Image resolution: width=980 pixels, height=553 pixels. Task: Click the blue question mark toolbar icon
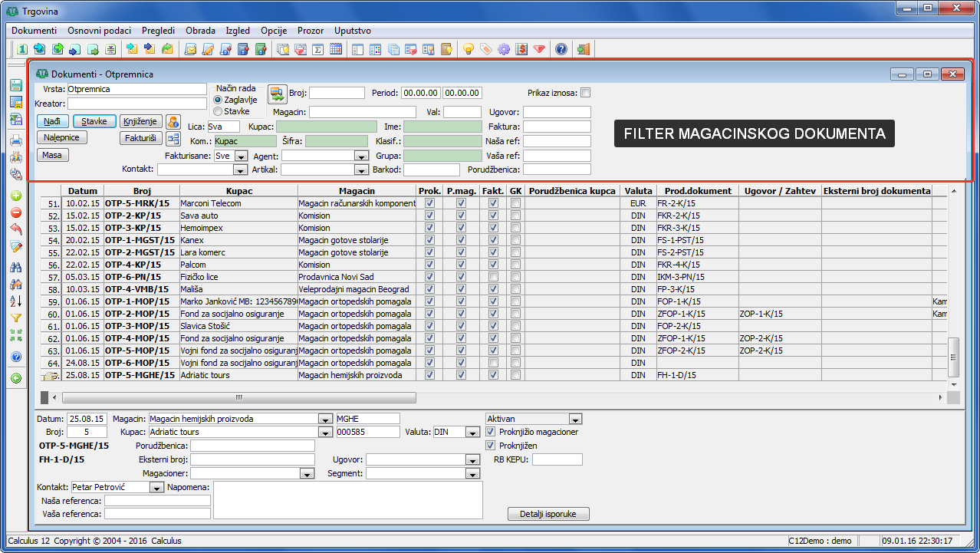[561, 49]
